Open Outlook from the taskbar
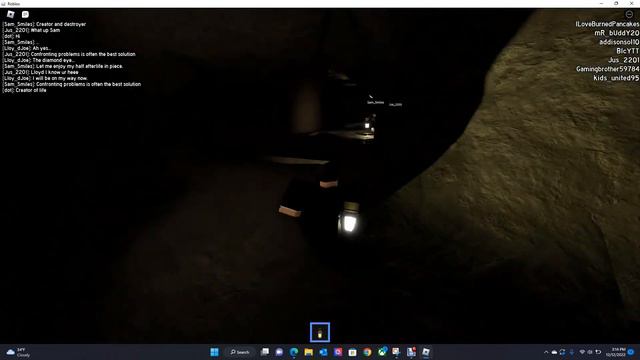 [323, 352]
